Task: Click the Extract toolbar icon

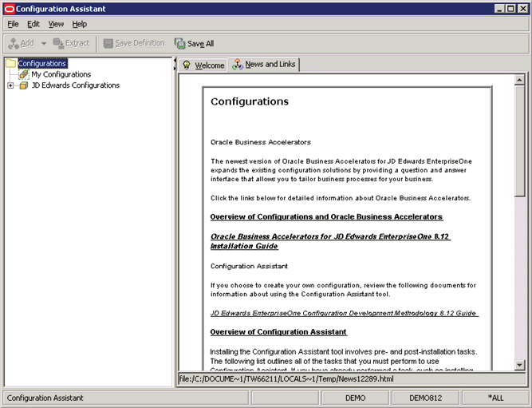Action: pos(58,43)
